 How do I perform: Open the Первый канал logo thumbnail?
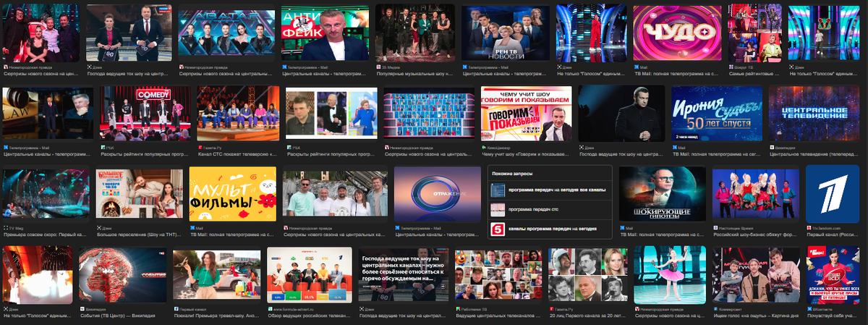coord(833,193)
